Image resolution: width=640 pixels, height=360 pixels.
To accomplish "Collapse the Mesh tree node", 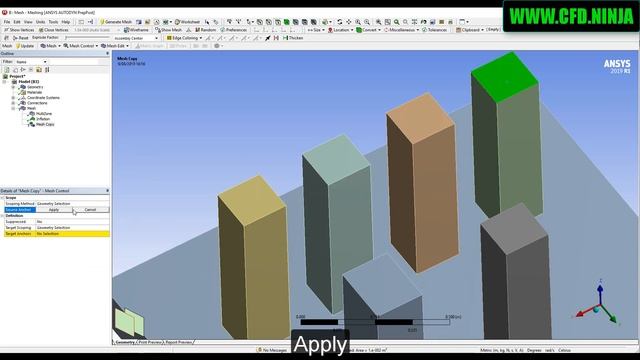I will click(13, 108).
